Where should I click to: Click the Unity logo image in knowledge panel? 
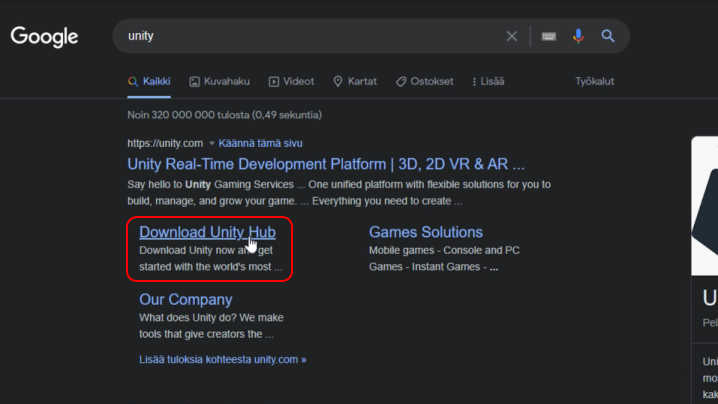[705, 206]
